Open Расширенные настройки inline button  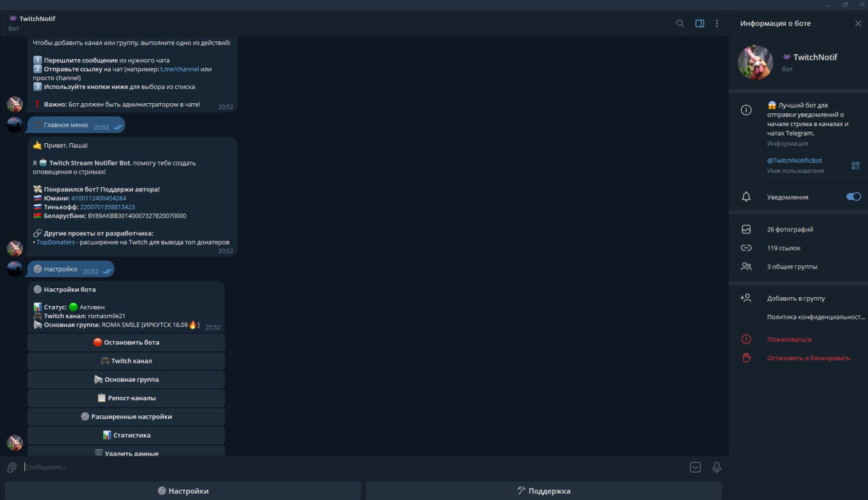126,417
